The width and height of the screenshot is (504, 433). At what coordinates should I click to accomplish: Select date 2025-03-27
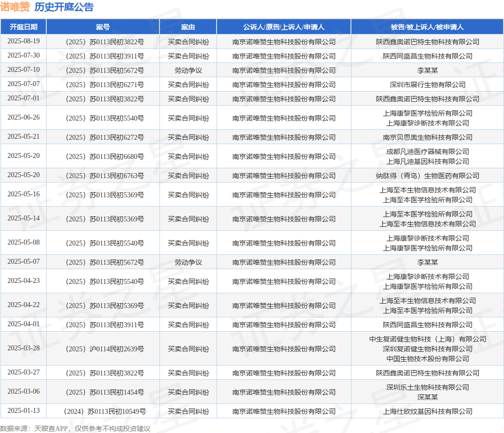pos(24,372)
